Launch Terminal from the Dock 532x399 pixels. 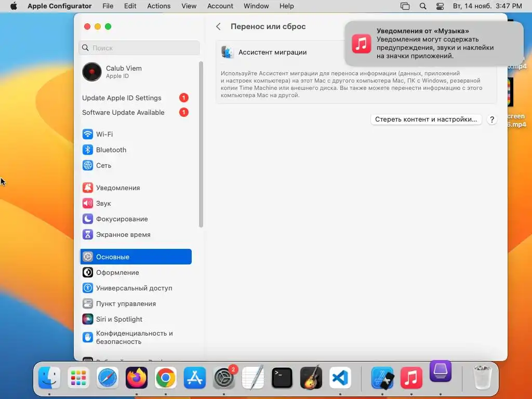tap(282, 378)
